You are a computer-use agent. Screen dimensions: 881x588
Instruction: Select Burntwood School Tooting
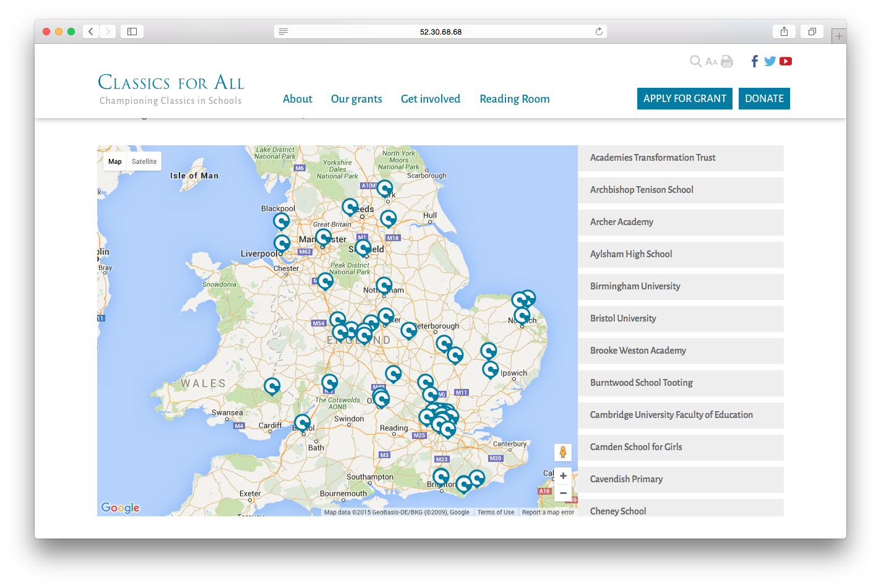coord(681,383)
